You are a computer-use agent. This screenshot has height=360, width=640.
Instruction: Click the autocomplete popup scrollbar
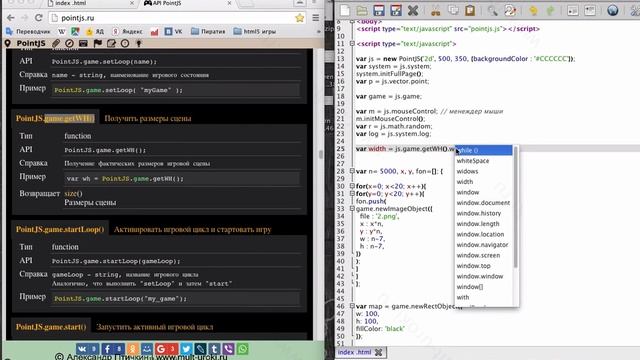[516, 207]
